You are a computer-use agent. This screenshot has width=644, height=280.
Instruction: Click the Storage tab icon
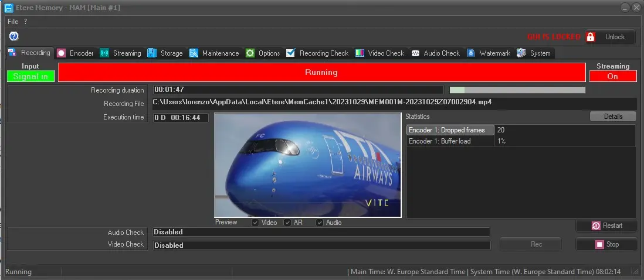(x=152, y=53)
